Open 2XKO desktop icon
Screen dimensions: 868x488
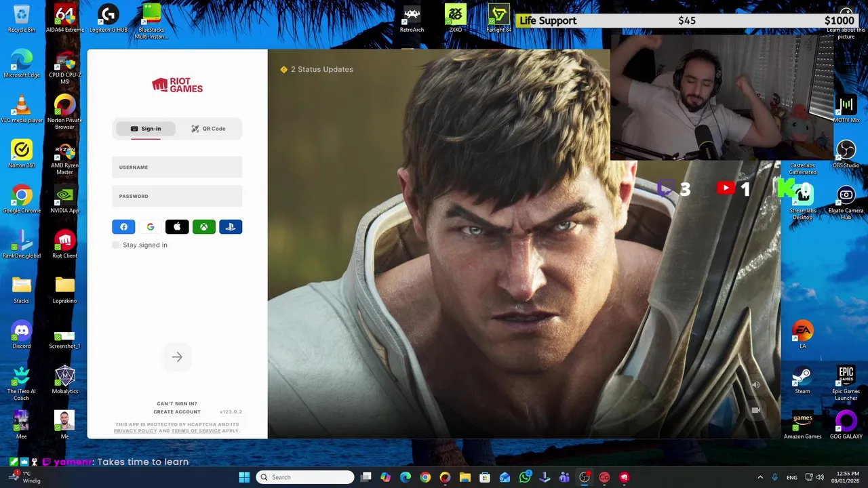(x=455, y=19)
